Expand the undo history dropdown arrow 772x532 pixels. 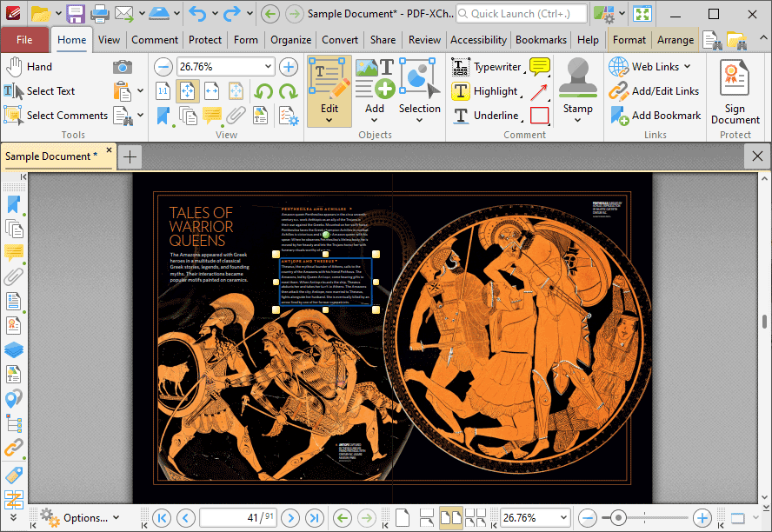[215, 14]
